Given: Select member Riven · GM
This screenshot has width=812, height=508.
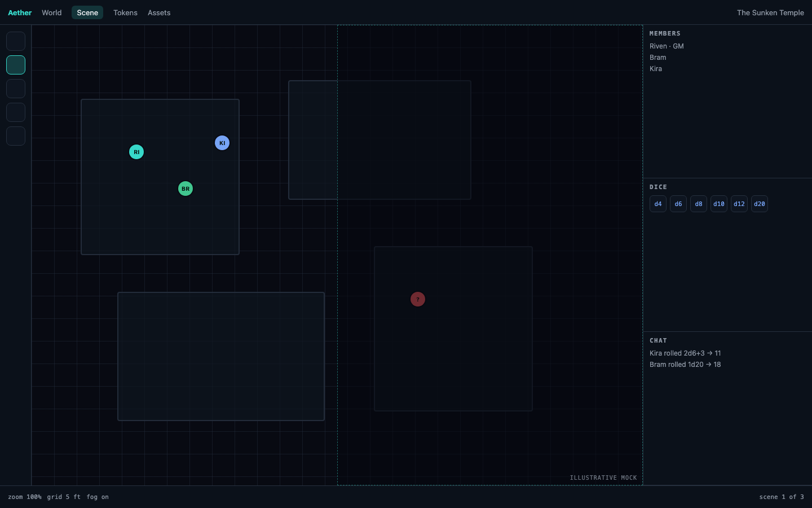Looking at the screenshot, I should (x=667, y=46).
